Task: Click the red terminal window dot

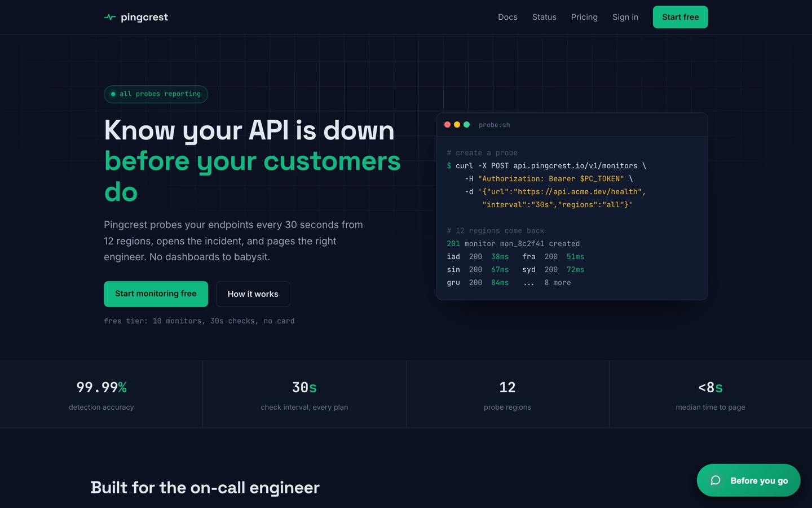Action: click(x=448, y=125)
